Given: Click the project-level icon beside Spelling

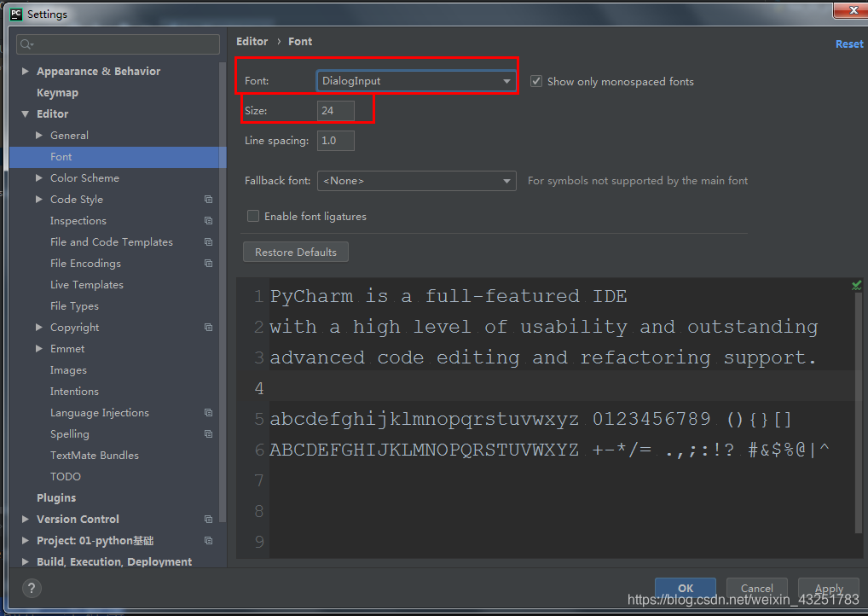Looking at the screenshot, I should (x=208, y=433).
